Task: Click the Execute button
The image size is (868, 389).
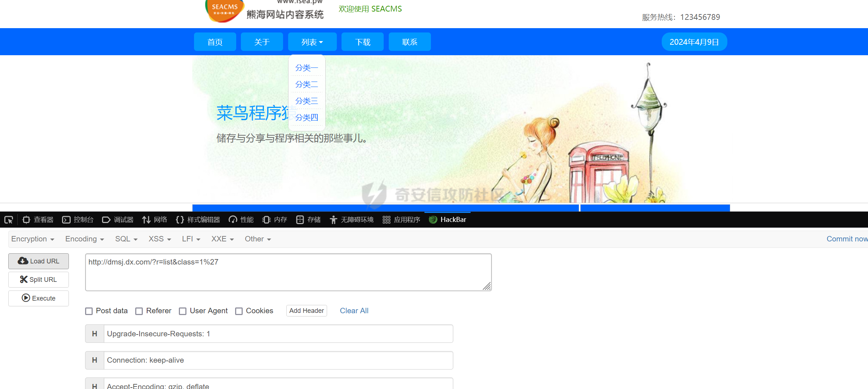Action: (39, 298)
